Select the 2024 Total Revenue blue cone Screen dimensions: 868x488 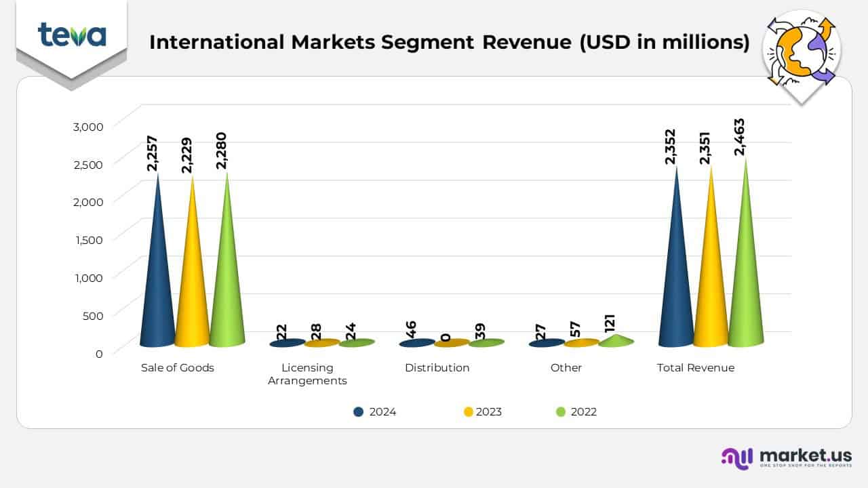point(676,285)
